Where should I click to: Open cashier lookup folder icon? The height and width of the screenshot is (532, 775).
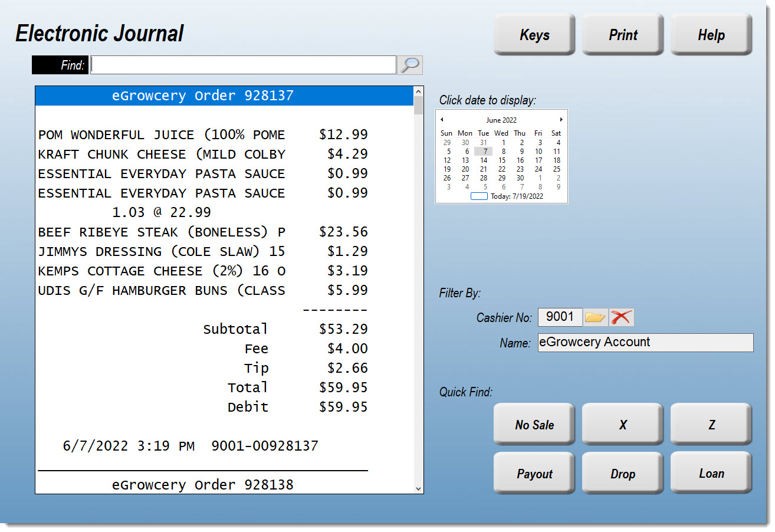tap(595, 317)
